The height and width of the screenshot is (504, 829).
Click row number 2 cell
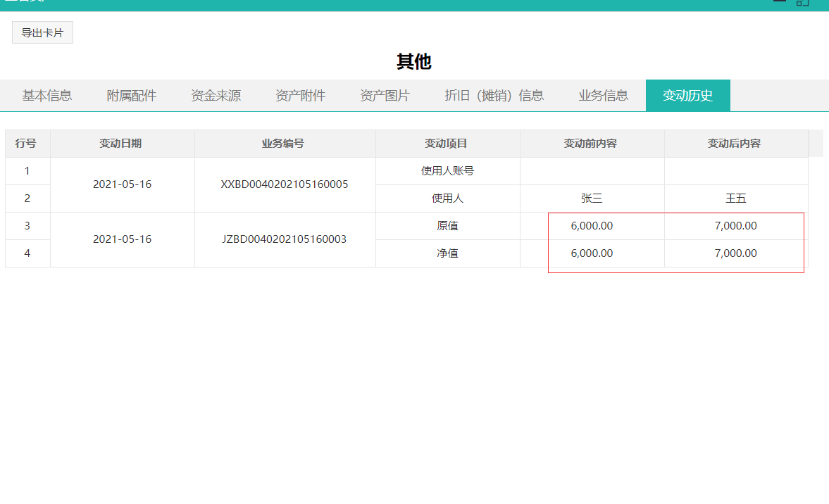click(x=27, y=199)
